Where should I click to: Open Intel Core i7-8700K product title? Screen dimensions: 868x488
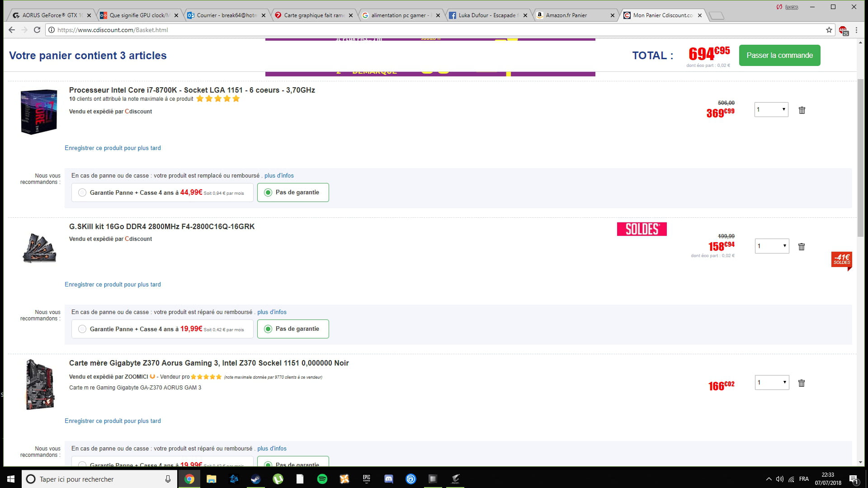click(x=192, y=90)
